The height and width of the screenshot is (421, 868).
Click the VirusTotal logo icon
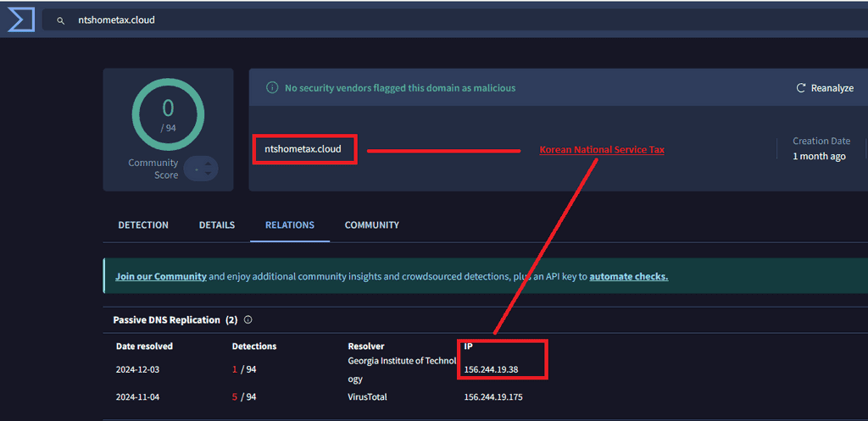tap(20, 19)
